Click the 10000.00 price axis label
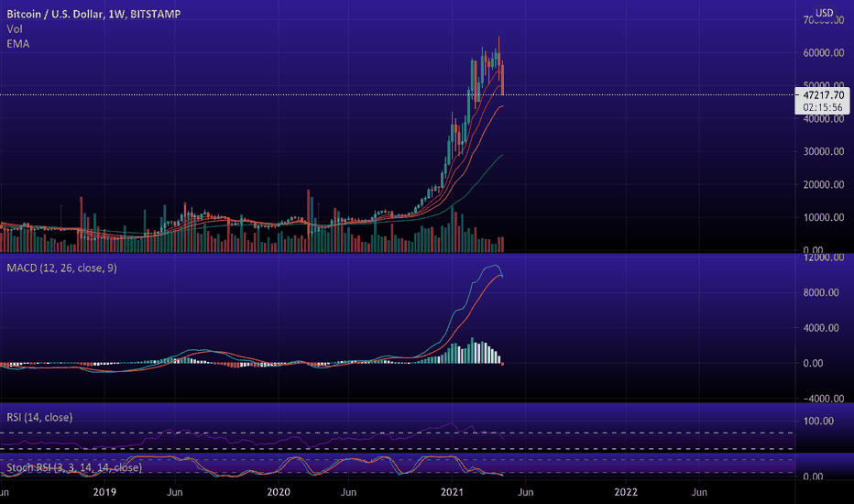 (x=824, y=217)
